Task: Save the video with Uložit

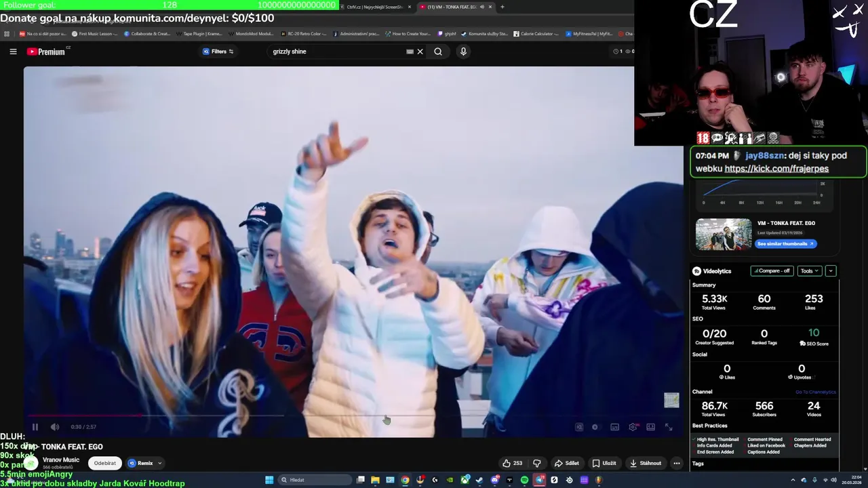Action: coord(604,464)
